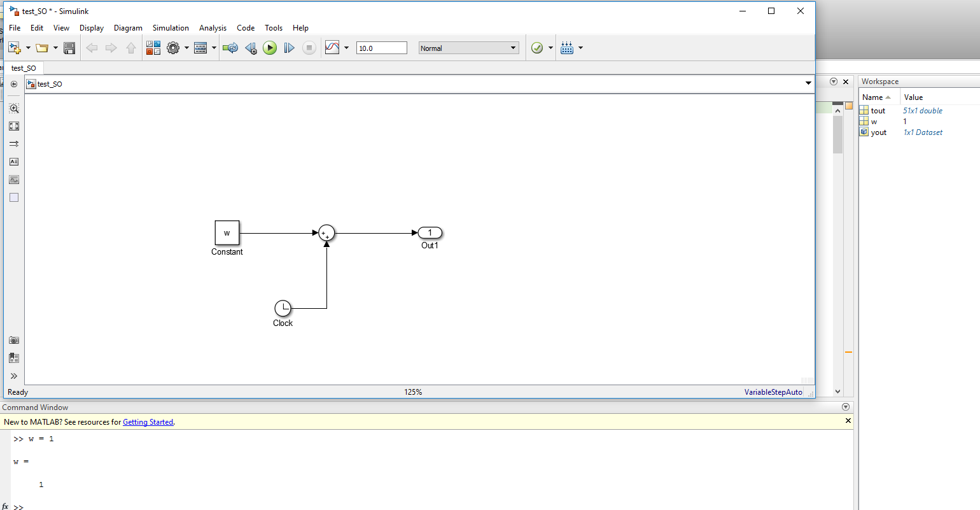Click Fit to View icon in the left palette

click(x=14, y=126)
